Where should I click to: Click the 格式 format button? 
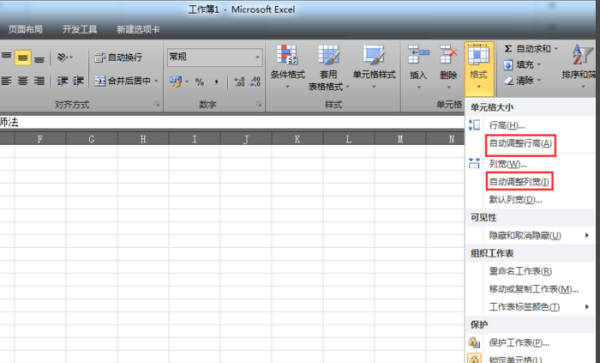pos(479,68)
